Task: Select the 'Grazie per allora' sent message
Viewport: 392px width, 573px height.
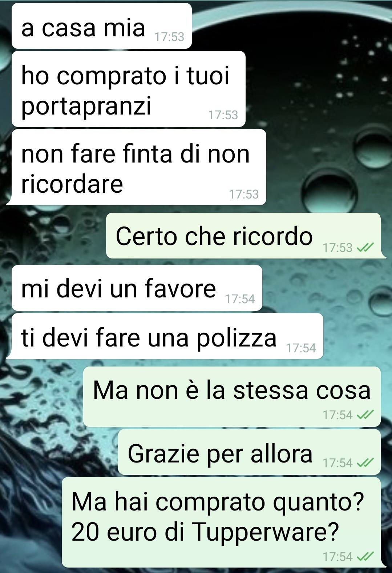Action: [x=249, y=452]
